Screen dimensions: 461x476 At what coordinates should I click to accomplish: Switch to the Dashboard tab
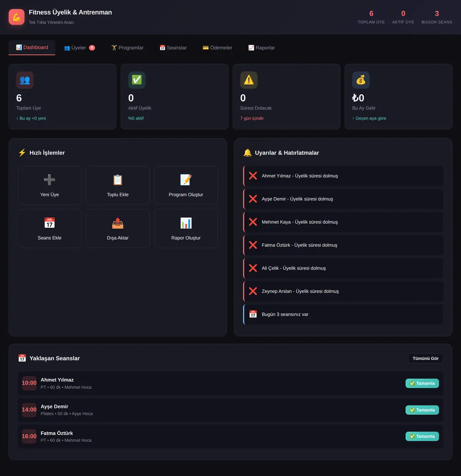point(32,48)
